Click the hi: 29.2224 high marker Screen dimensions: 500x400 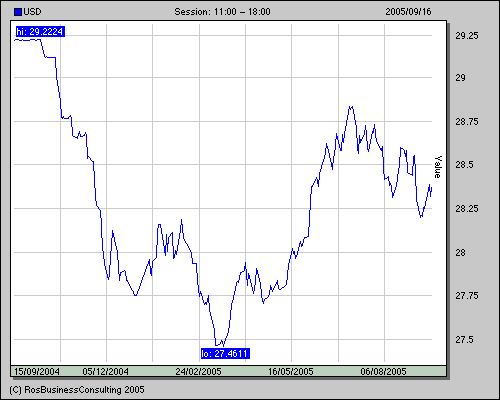tap(40, 32)
